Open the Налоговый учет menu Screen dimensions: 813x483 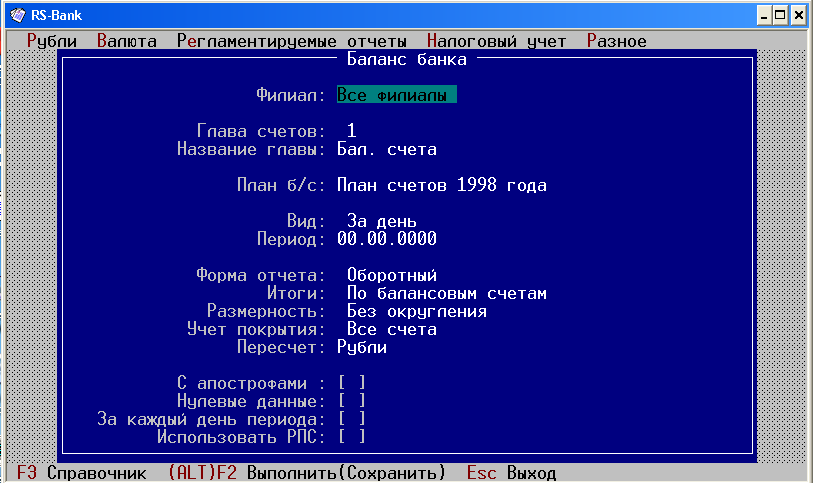click(x=496, y=41)
